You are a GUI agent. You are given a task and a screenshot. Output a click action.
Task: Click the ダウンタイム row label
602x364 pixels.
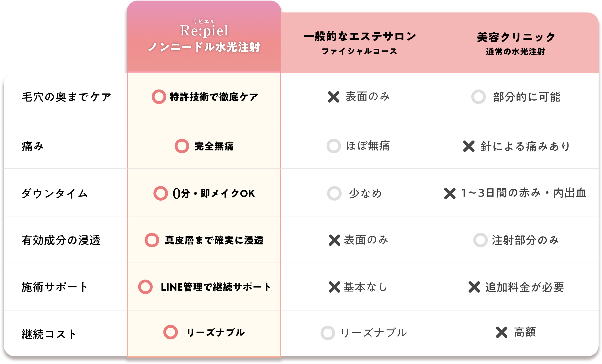click(55, 193)
